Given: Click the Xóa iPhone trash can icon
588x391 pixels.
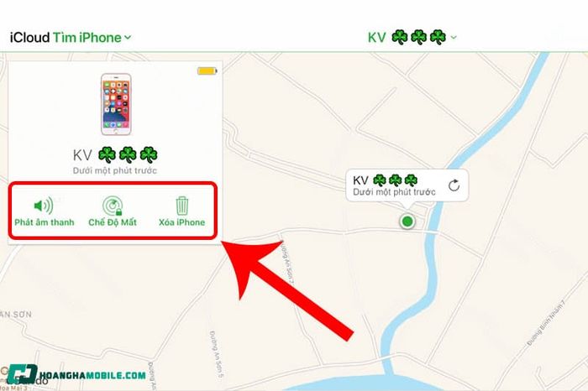Looking at the screenshot, I should coord(182,206).
